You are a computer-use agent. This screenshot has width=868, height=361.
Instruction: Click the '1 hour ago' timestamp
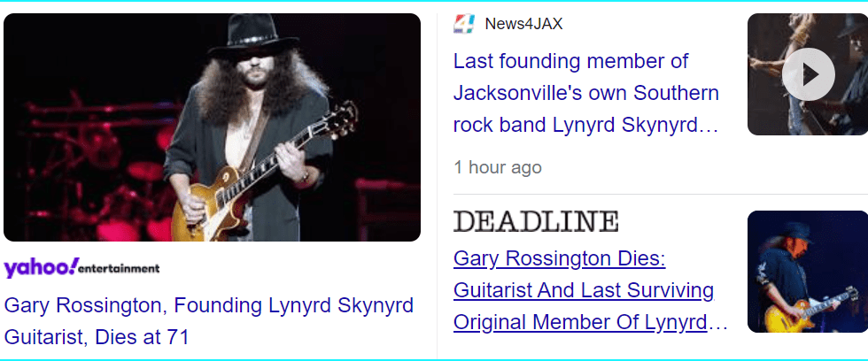point(498,167)
